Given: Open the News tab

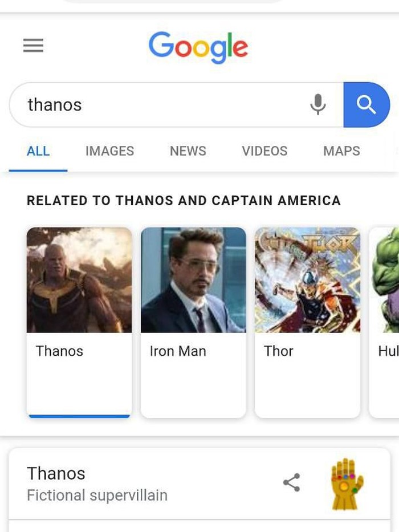Looking at the screenshot, I should click(188, 151).
